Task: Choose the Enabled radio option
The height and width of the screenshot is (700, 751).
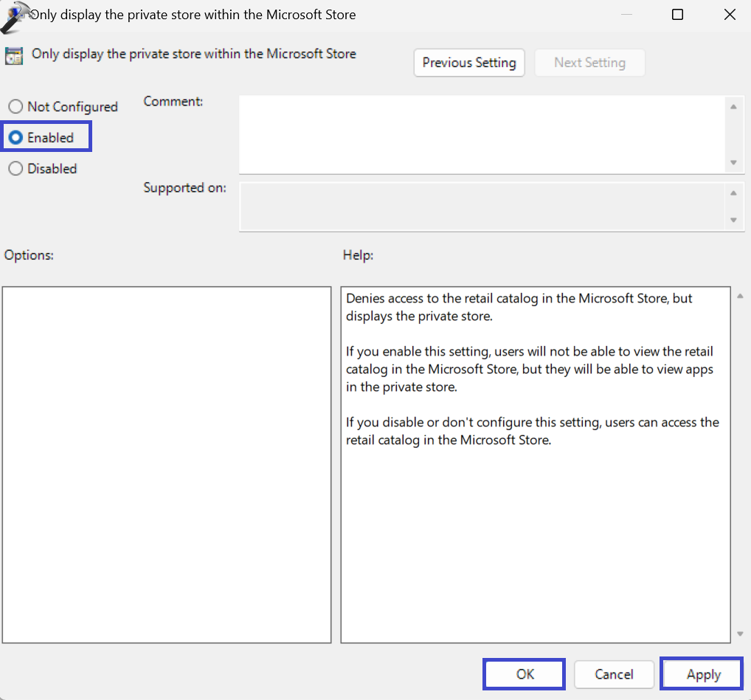Action: (15, 138)
